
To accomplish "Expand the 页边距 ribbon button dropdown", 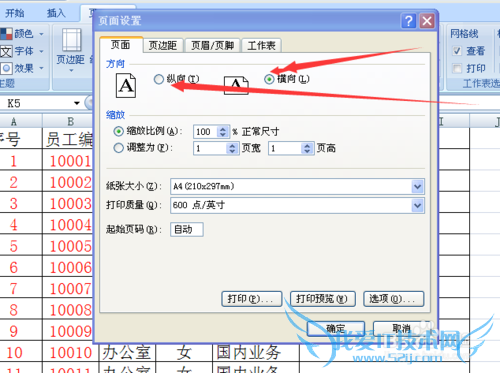I will [71, 71].
